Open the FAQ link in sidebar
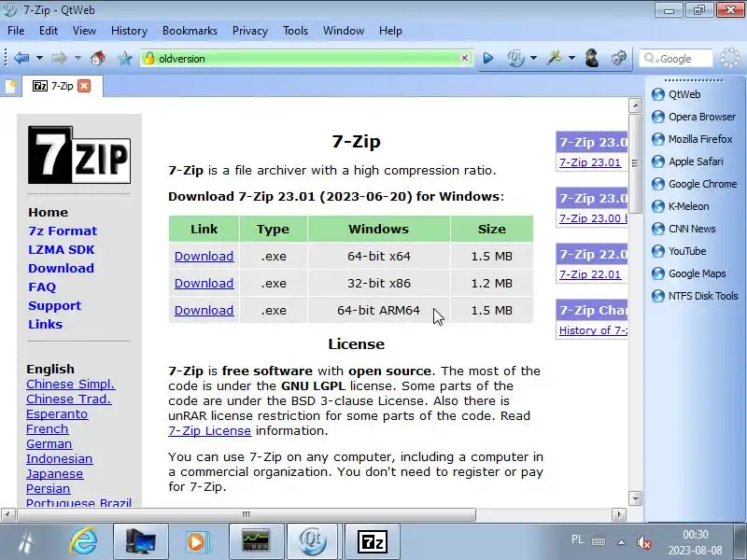 click(42, 287)
